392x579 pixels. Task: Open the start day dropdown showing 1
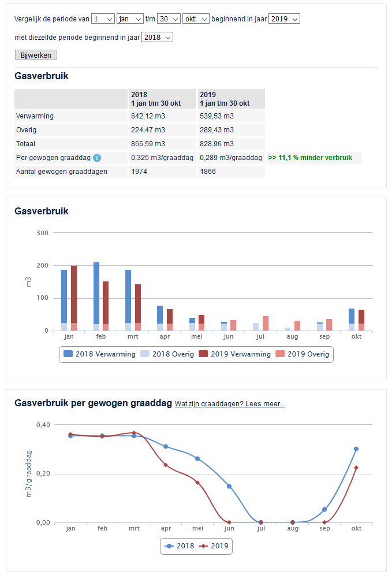coord(103,19)
